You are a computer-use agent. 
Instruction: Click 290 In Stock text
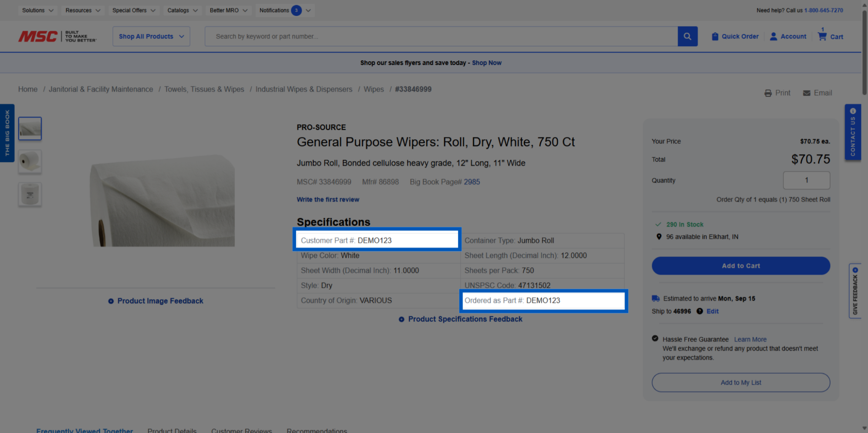click(x=685, y=225)
